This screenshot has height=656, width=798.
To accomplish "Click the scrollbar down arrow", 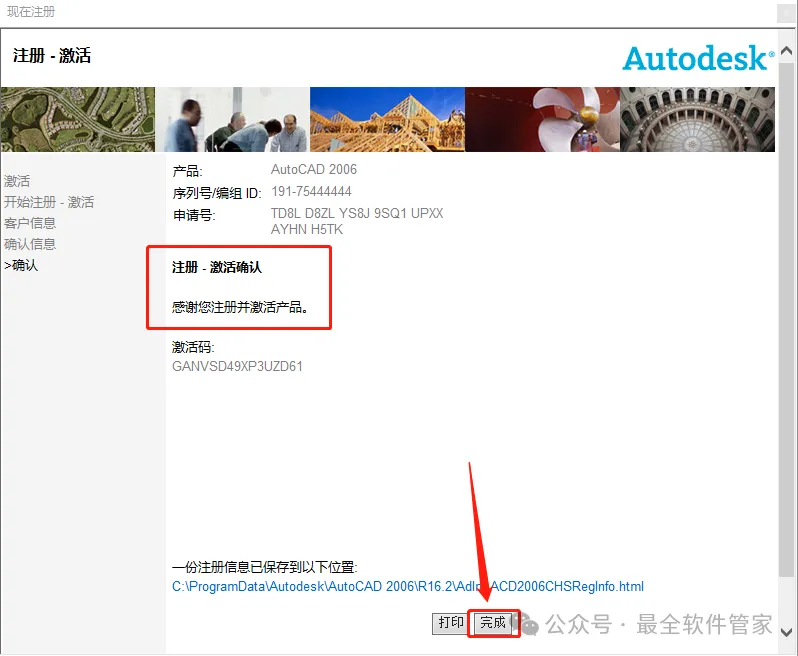I will (x=786, y=633).
